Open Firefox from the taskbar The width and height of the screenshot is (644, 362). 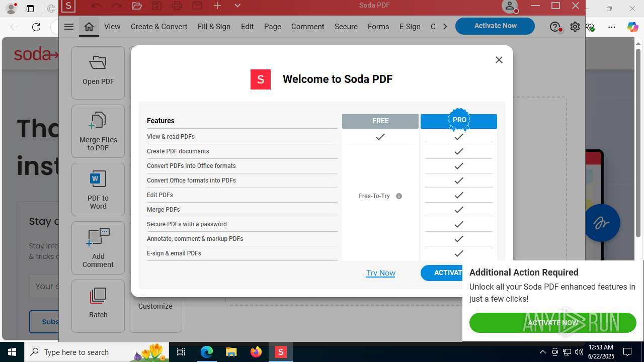256,352
